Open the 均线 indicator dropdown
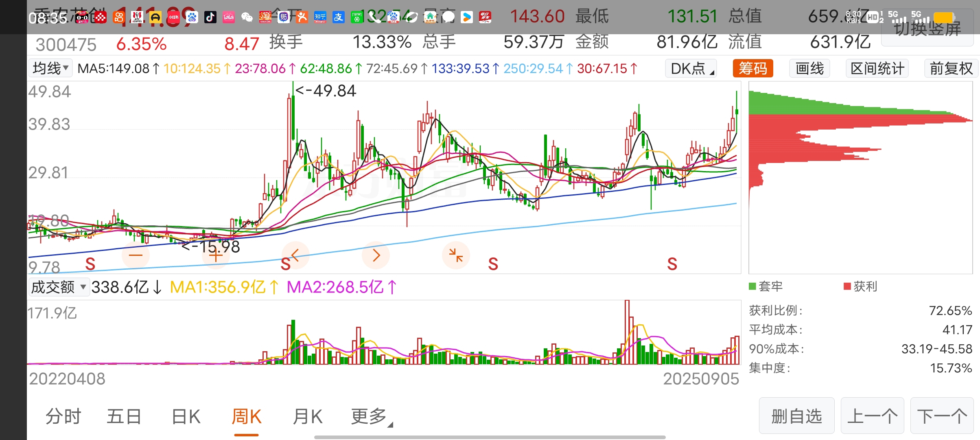980x440 pixels. click(50, 68)
